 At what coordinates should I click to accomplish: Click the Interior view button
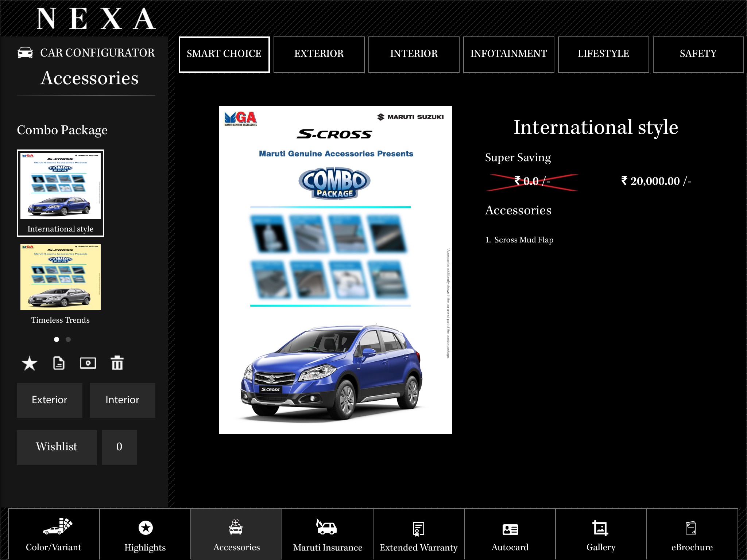(123, 400)
